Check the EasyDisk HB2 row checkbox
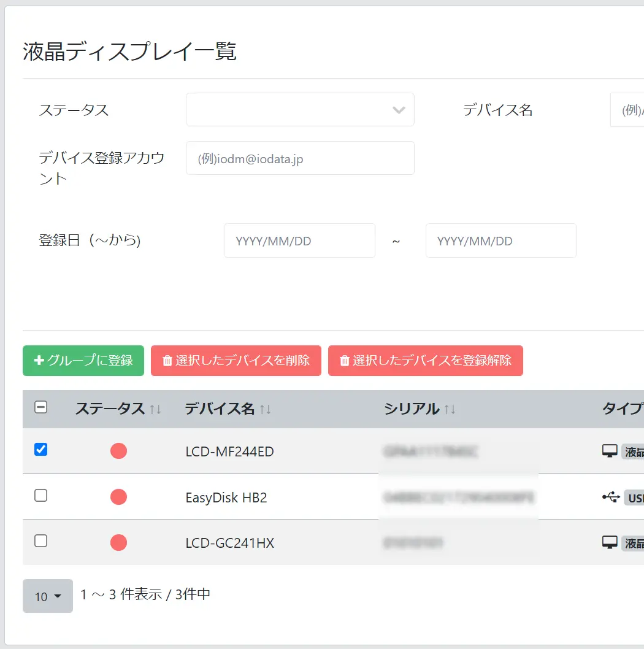Screen dimensions: 644x649 pos(41,496)
